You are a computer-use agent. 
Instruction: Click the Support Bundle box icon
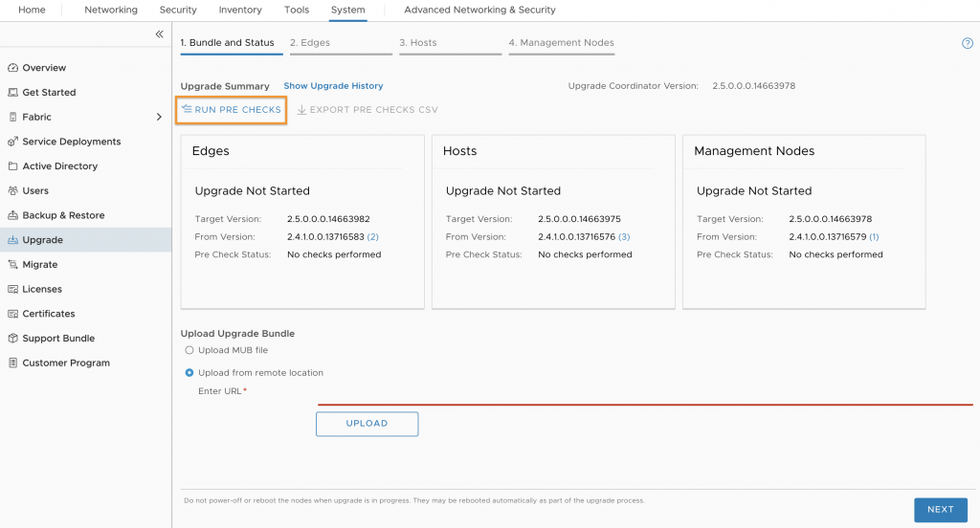pyautogui.click(x=12, y=338)
